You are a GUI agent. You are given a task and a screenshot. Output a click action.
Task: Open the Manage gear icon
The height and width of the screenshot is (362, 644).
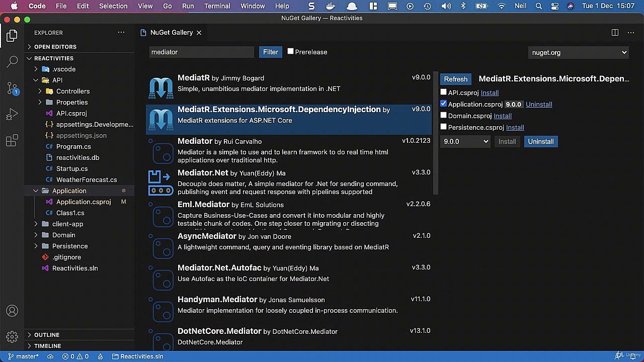[12, 336]
